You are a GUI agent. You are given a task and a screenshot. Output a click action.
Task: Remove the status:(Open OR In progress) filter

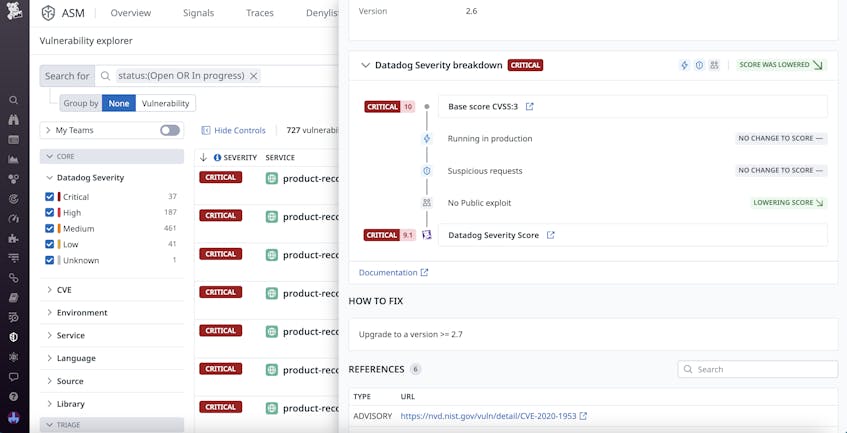point(253,76)
